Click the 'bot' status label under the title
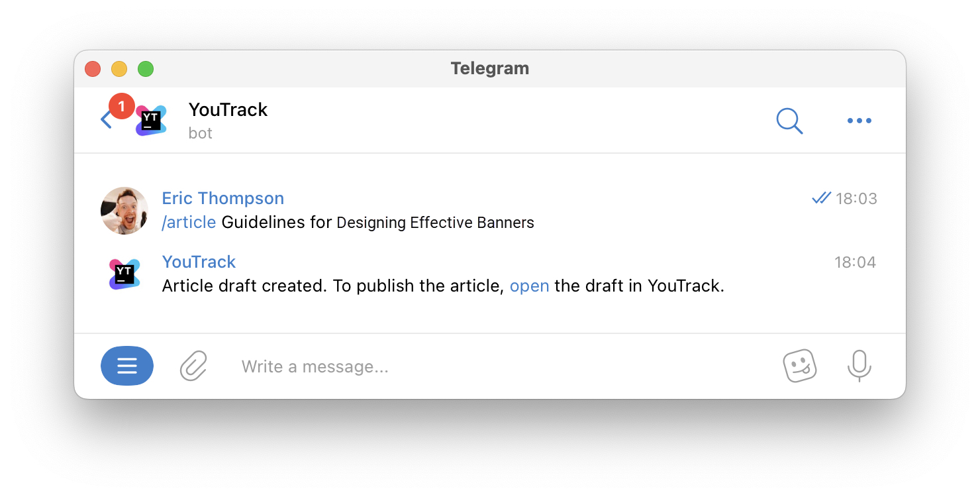The height and width of the screenshot is (497, 980). (x=200, y=133)
